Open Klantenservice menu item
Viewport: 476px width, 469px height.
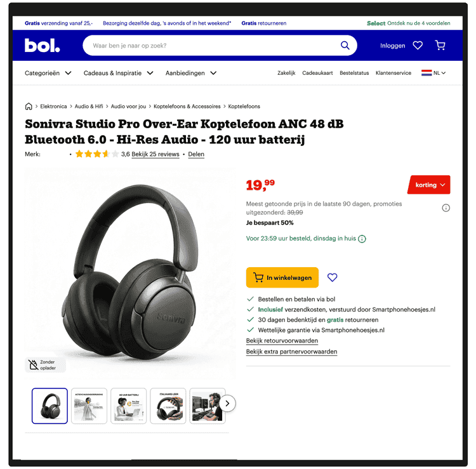pyautogui.click(x=393, y=73)
